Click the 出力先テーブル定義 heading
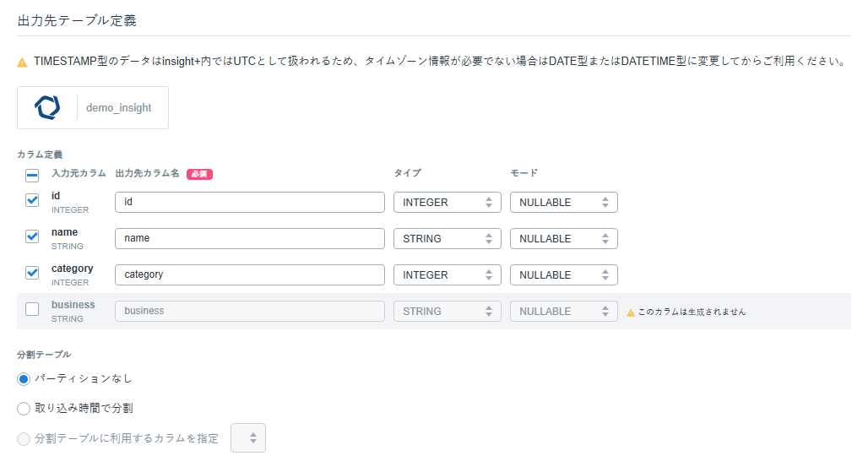The width and height of the screenshot is (868, 467). 77,20
